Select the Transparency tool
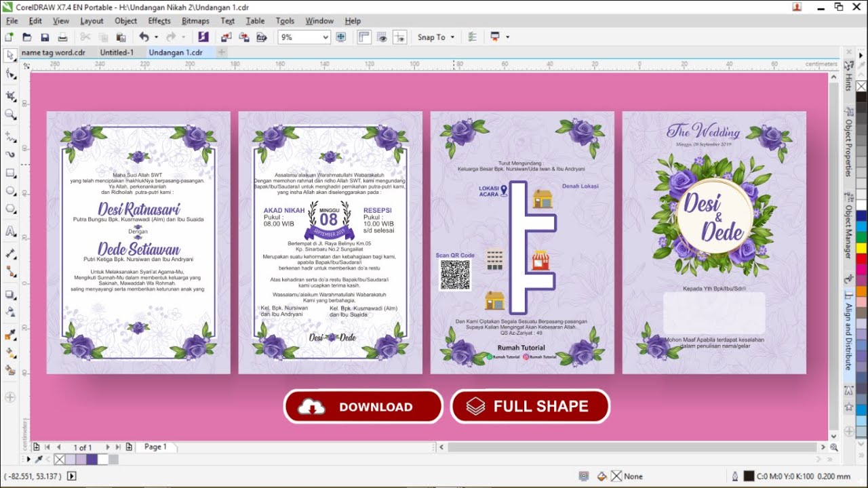The width and height of the screenshot is (868, 488). point(10,312)
